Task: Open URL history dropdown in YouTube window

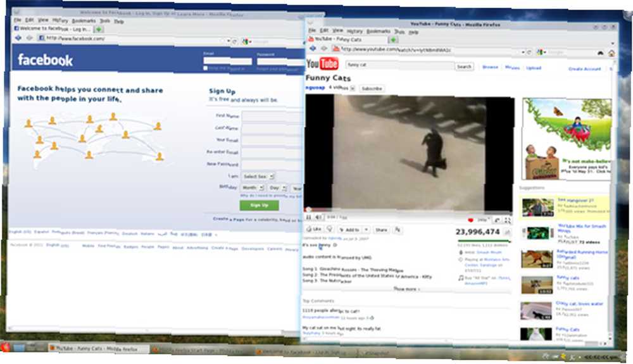Action: 523,52
